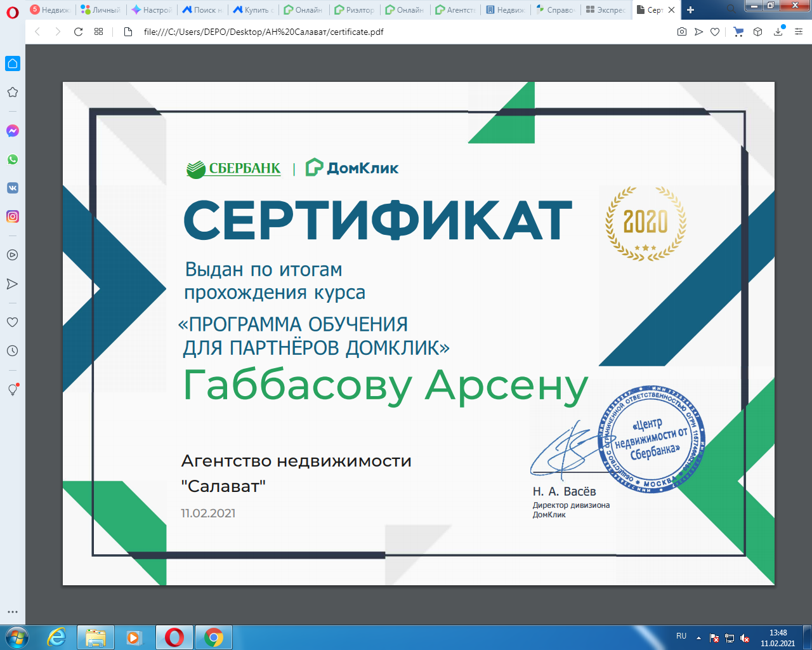Switch to the Настрой tab
This screenshot has height=650, width=812.
[x=151, y=10]
